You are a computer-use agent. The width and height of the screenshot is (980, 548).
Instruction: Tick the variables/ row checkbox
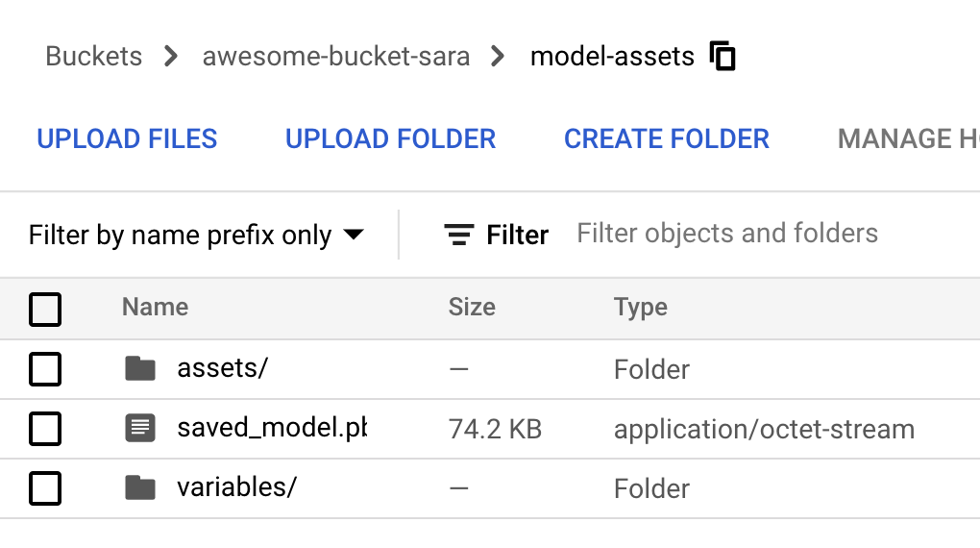tap(45, 487)
